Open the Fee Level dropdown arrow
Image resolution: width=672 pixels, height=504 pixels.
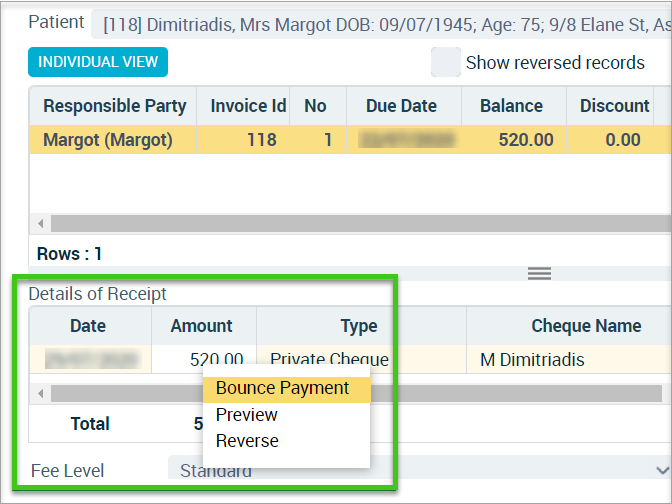click(662, 470)
